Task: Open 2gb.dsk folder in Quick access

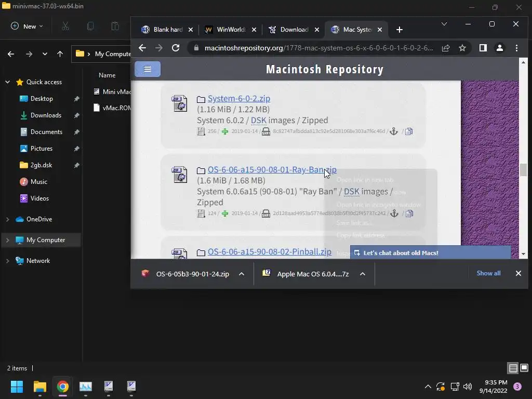Action: [x=41, y=165]
